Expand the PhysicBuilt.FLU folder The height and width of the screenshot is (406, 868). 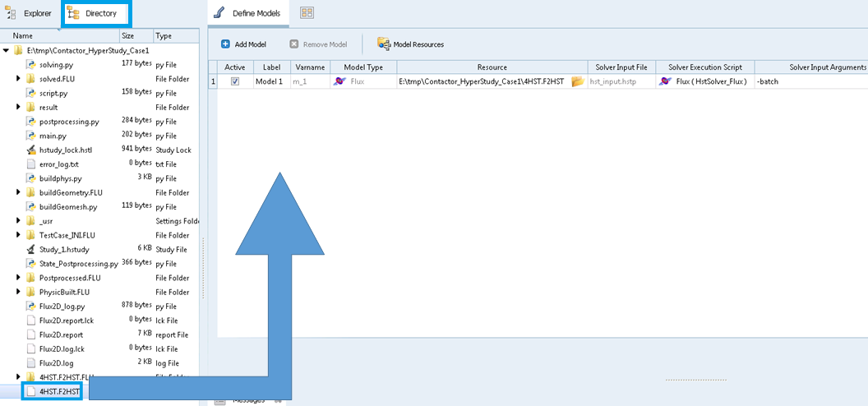pos(18,292)
